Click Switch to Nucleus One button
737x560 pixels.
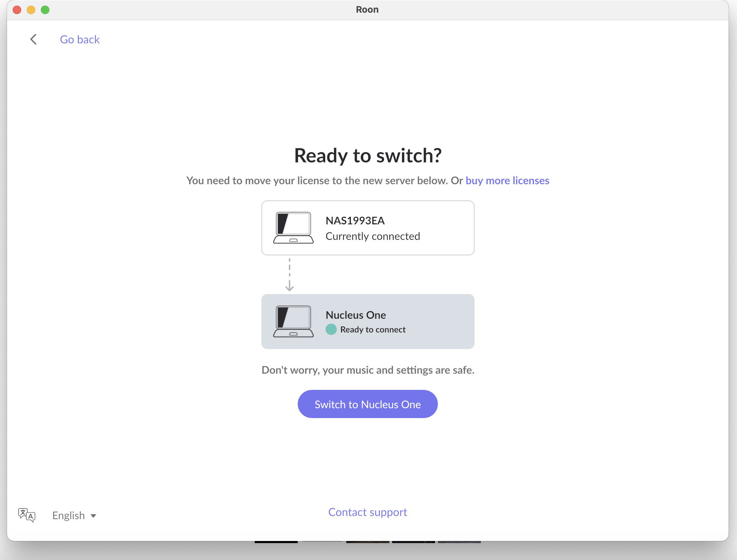tap(367, 404)
